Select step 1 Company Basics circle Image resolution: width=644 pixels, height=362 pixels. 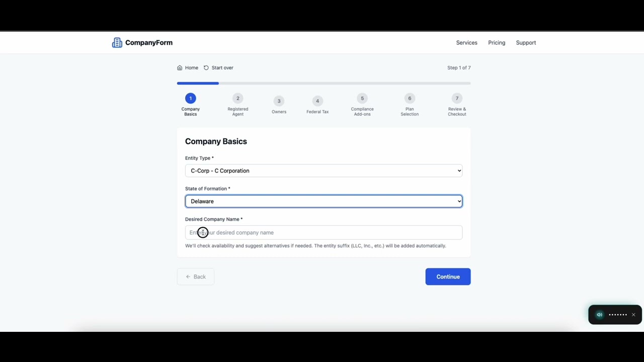pos(190,98)
